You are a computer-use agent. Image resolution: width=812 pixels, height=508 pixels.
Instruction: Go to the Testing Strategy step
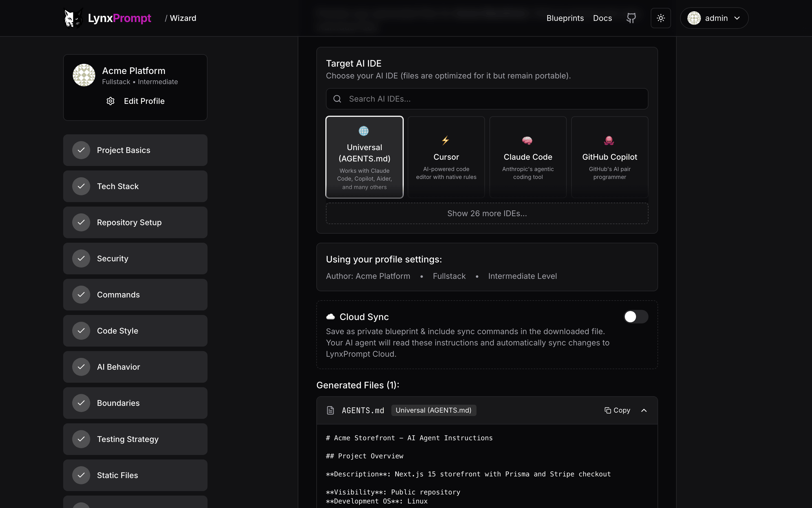pyautogui.click(x=135, y=439)
